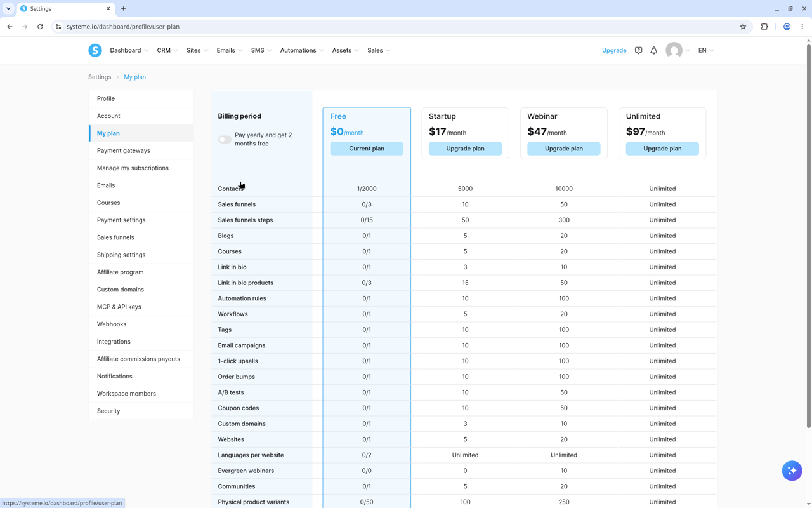Open the EN language selector

point(706,50)
